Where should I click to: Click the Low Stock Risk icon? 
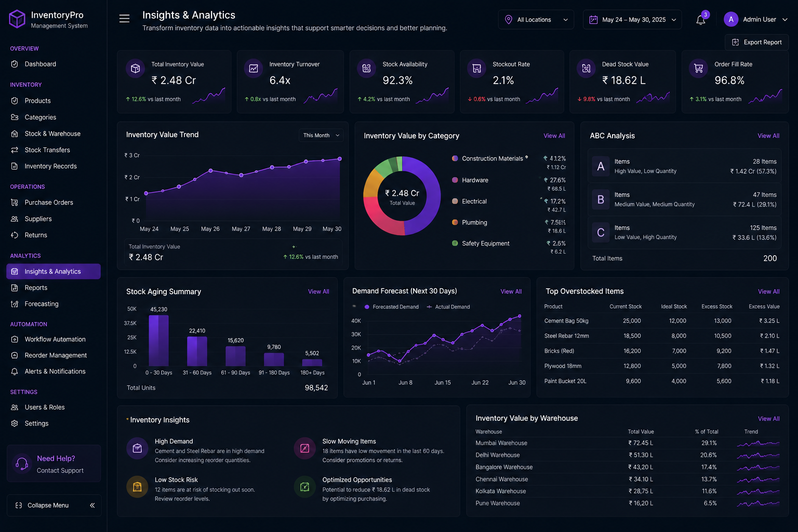coord(137,487)
